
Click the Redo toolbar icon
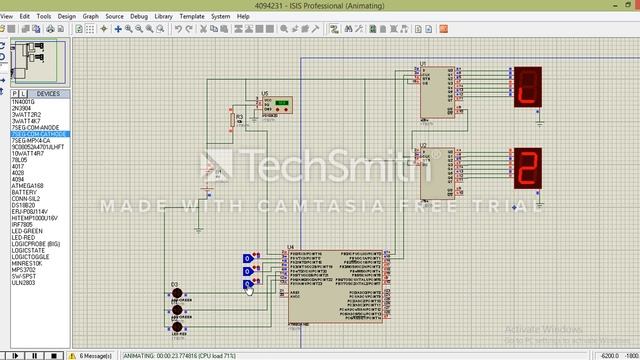189,29
